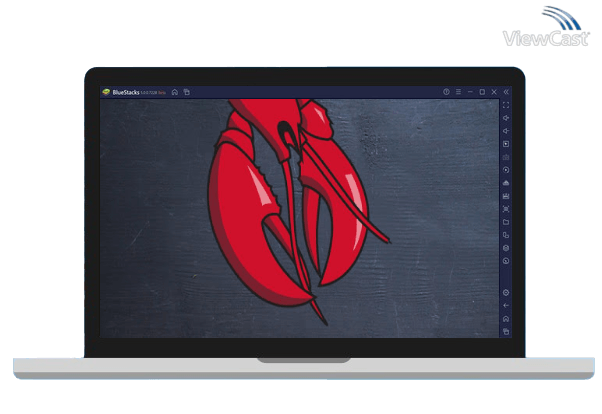Screen dimensions: 602x414
Task: Maximize the BlueStacks window
Action: pos(482,92)
